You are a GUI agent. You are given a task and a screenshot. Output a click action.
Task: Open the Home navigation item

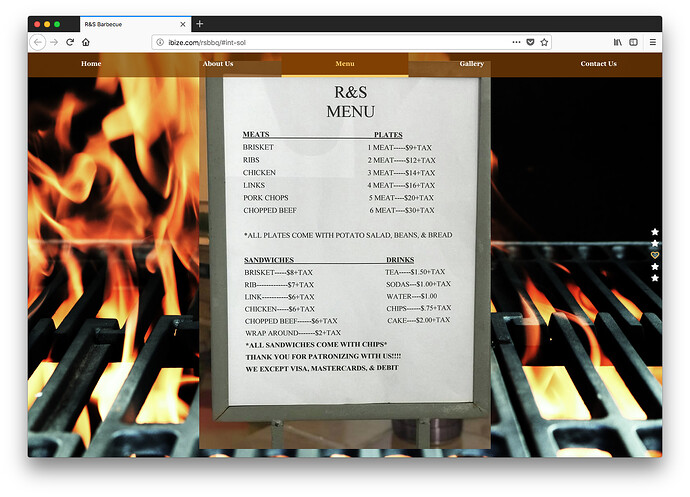tap(91, 64)
